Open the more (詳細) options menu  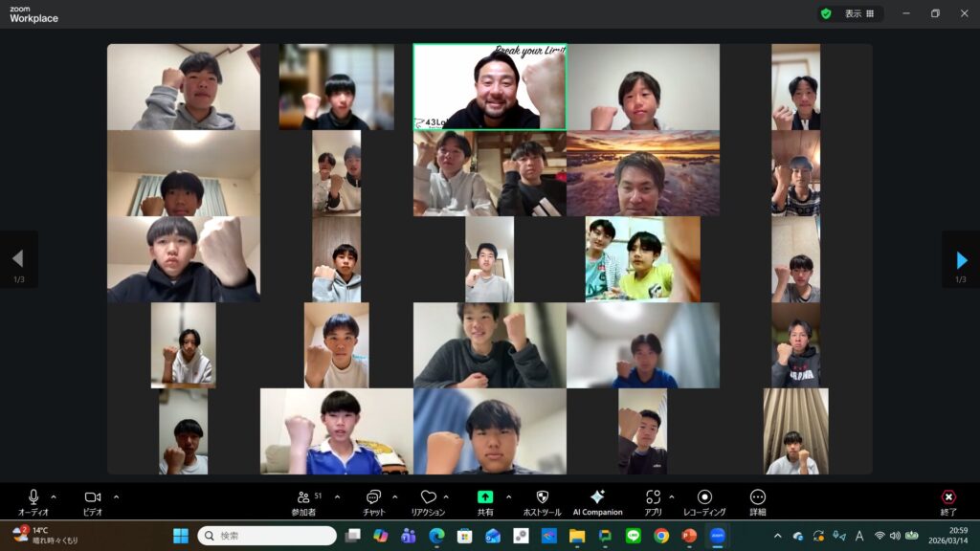tap(758, 497)
